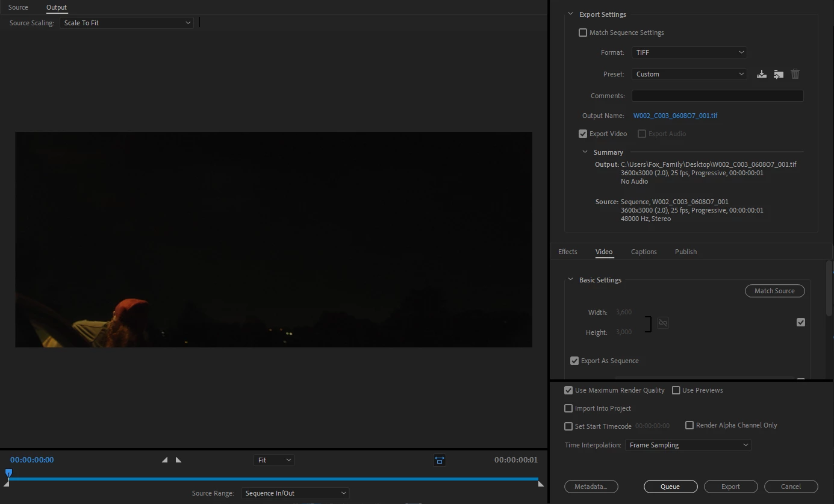Click the Set Out Point triangle marker
The height and width of the screenshot is (504, 834).
click(x=178, y=460)
